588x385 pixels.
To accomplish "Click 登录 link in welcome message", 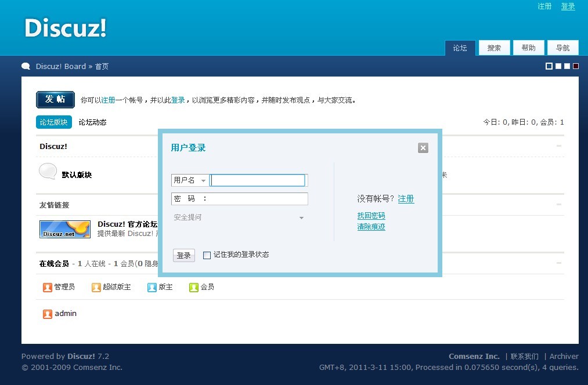I will point(178,100).
